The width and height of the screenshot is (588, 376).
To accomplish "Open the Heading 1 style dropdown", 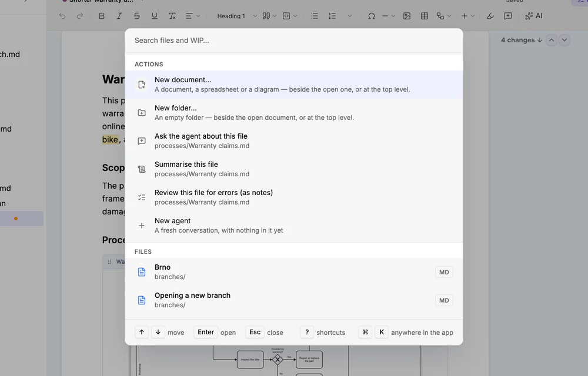I will click(x=237, y=16).
